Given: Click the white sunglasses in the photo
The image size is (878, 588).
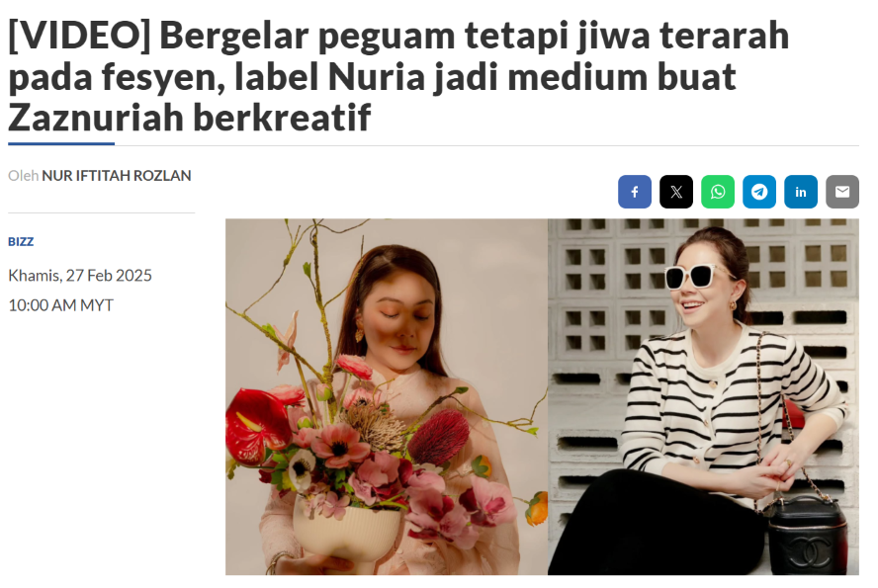Looking at the screenshot, I should 696,276.
